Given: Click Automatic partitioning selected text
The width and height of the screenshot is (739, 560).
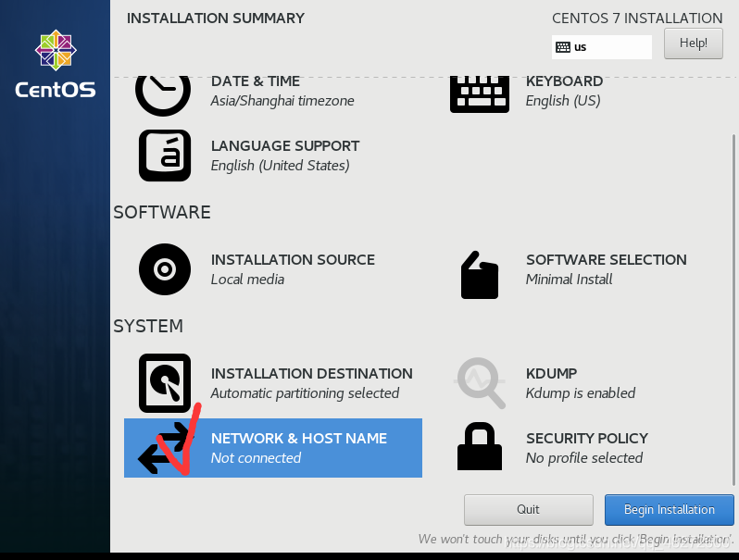Looking at the screenshot, I should click(x=305, y=393).
